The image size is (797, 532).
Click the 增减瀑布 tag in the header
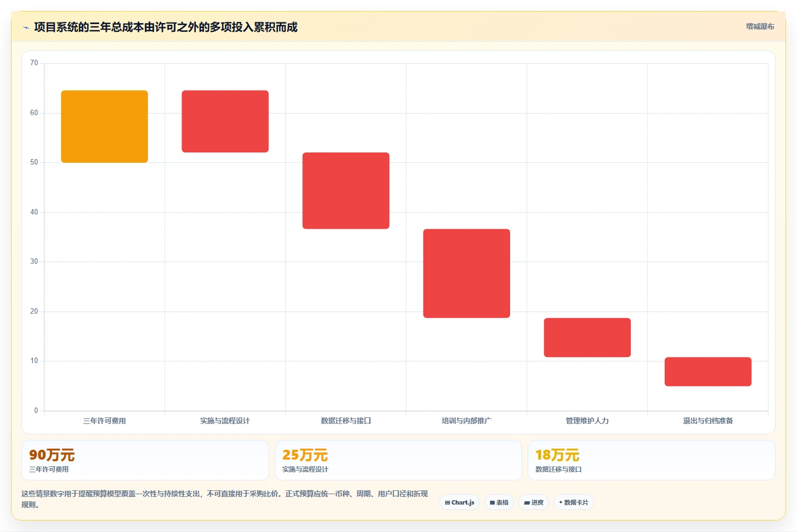[x=760, y=26]
